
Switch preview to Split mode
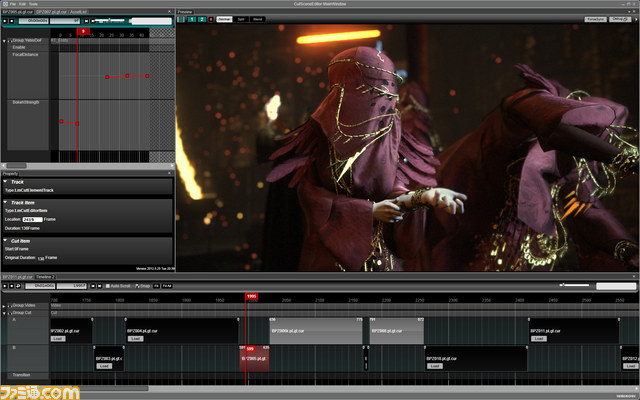tap(241, 19)
